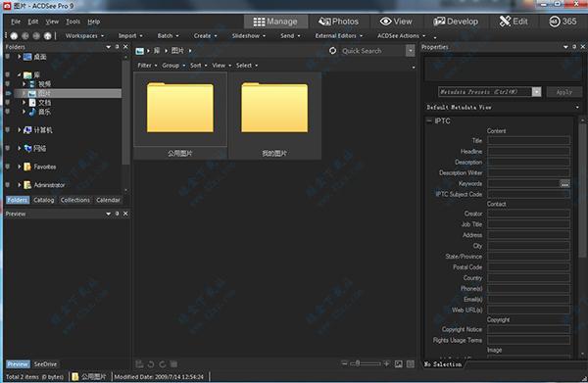Click the rotate right icon in bottom toolbar
This screenshot has height=383, width=588.
coord(162,364)
